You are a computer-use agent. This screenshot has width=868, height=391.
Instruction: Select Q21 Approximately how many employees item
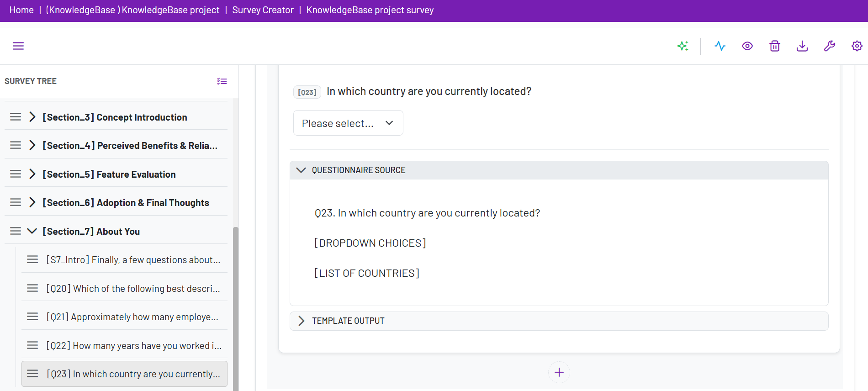point(124,317)
